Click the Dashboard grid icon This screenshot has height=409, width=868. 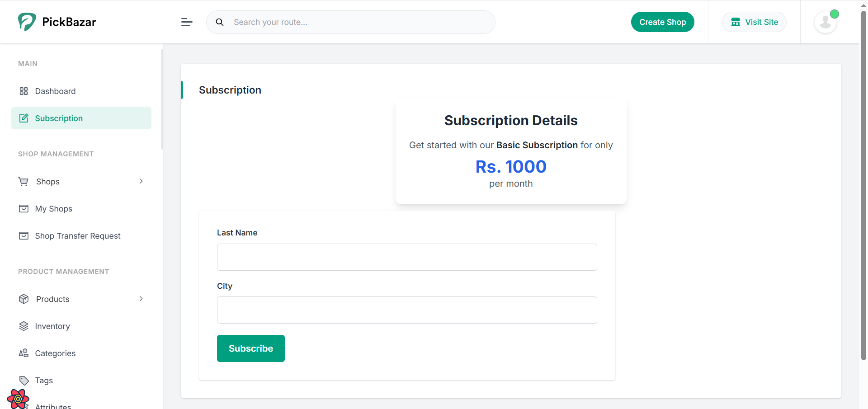(24, 91)
